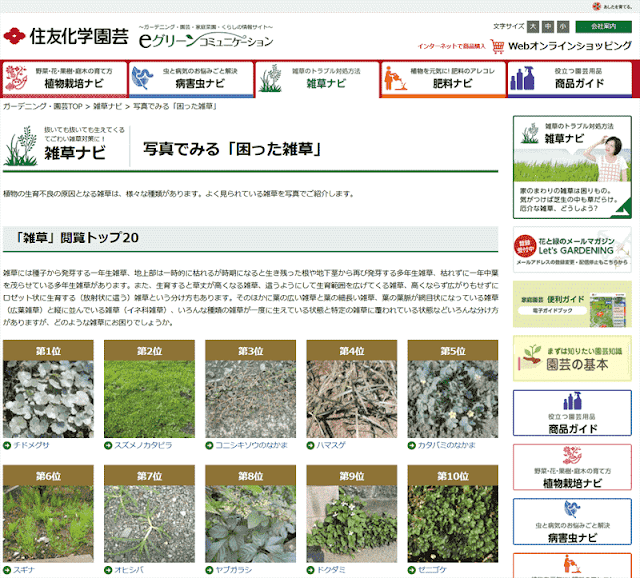Image resolution: width=640 pixels, height=578 pixels.
Task: Go to ガーデニング・園芸TOP breadcrumb
Action: [x=43, y=107]
